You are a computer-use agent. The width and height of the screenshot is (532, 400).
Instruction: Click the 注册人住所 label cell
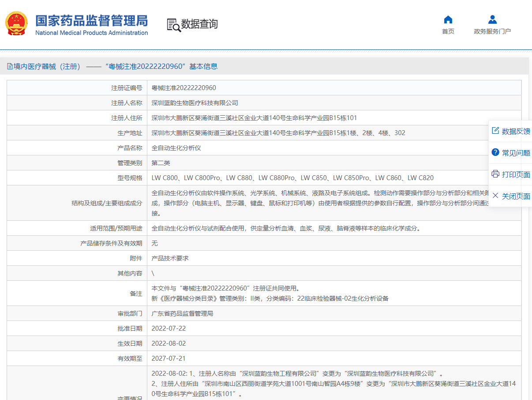[x=77, y=118]
